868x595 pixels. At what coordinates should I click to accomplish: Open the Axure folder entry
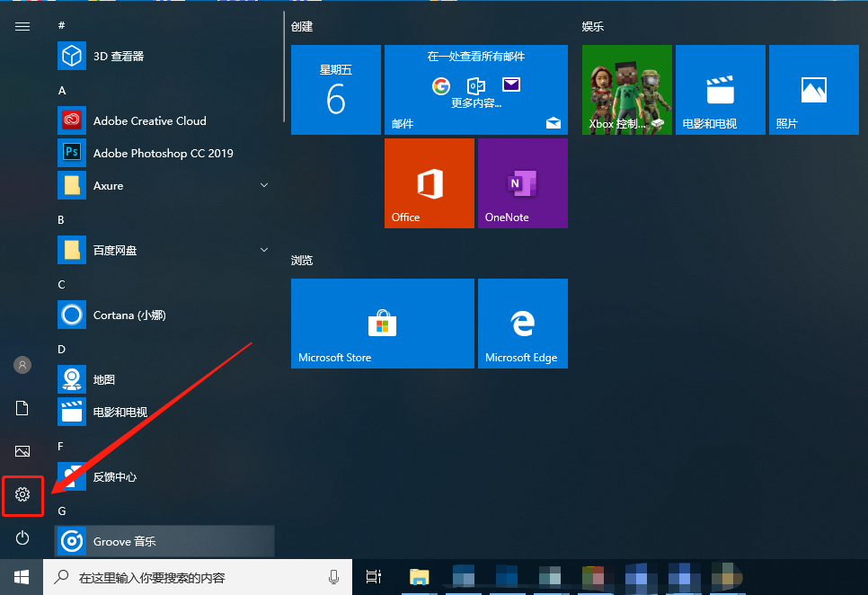pos(165,185)
